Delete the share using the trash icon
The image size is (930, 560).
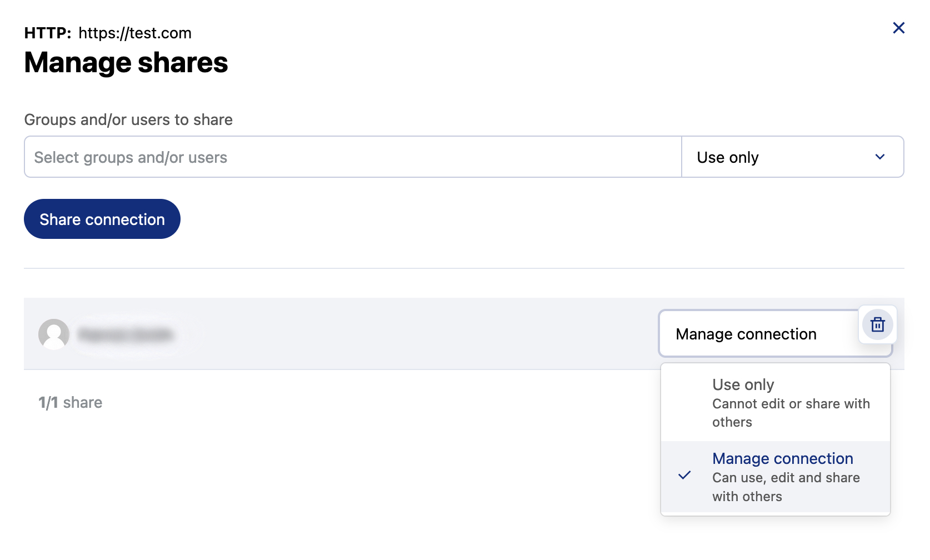(x=877, y=324)
